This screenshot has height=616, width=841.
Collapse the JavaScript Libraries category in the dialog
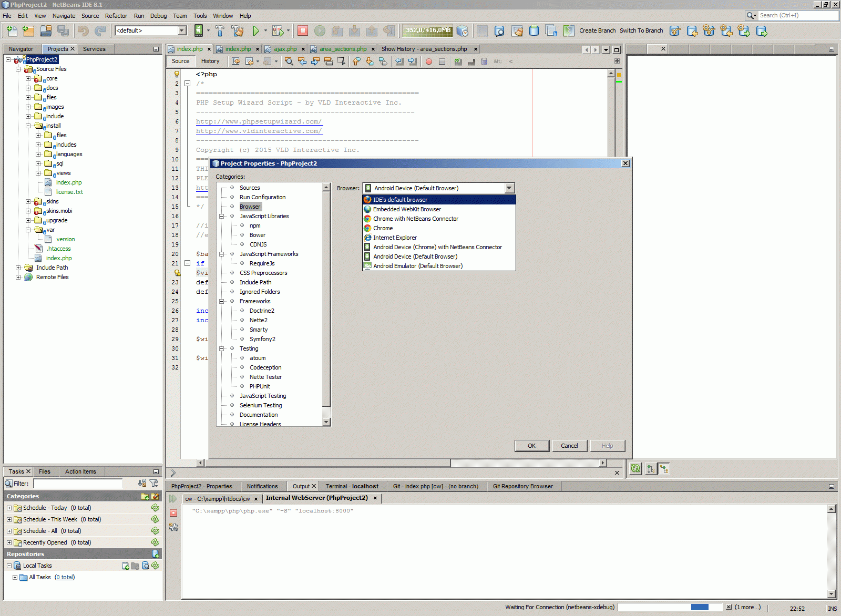tap(222, 216)
